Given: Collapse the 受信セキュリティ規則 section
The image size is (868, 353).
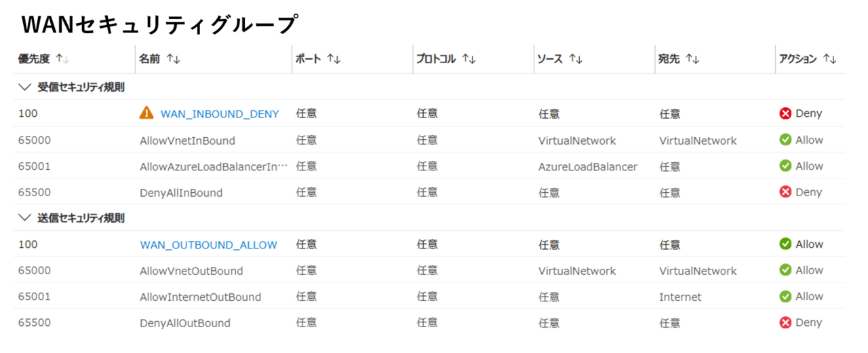Looking at the screenshot, I should pos(25,88).
